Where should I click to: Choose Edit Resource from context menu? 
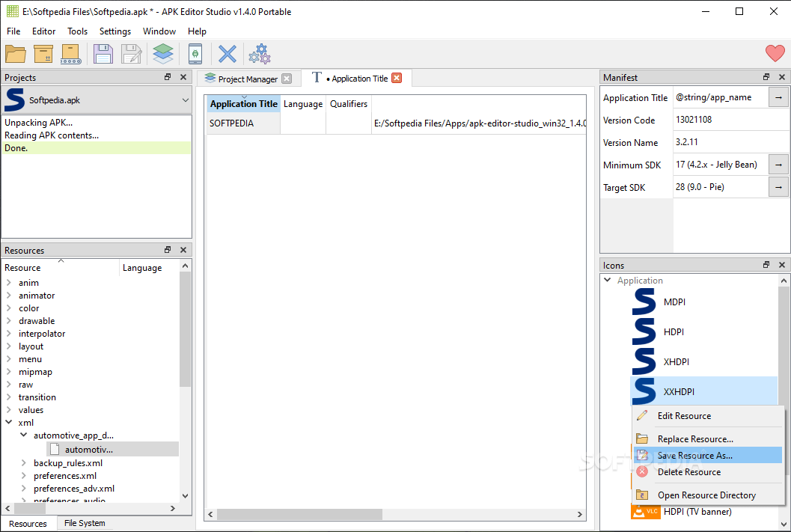pyautogui.click(x=708, y=416)
